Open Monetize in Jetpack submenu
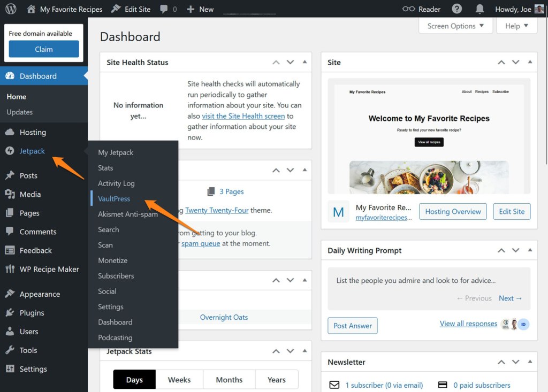 113,260
